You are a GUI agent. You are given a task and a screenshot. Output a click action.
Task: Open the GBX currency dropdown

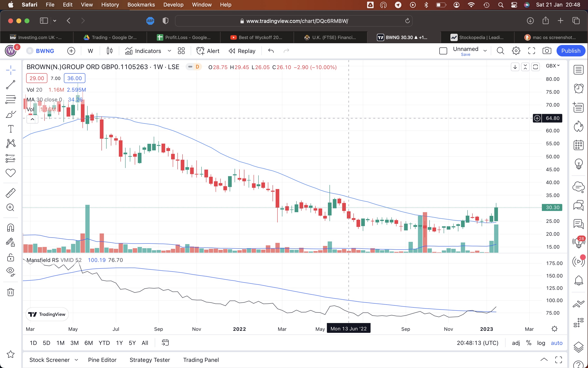pos(552,66)
